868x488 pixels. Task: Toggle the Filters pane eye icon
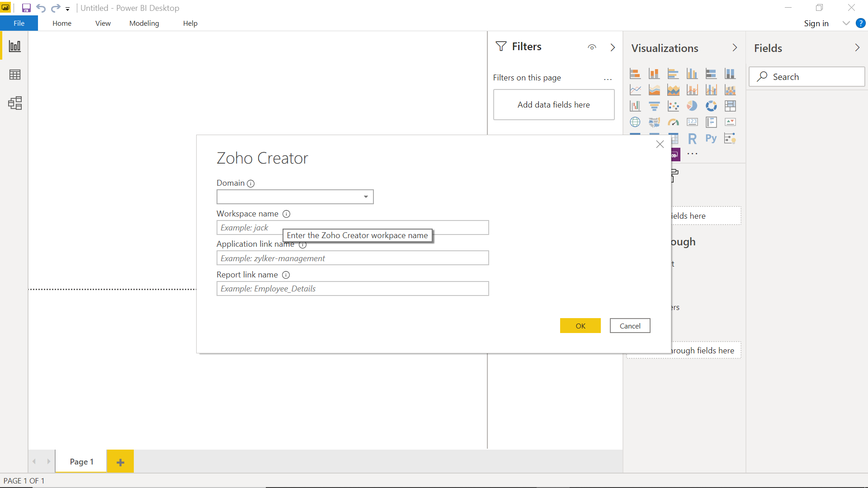[592, 47]
